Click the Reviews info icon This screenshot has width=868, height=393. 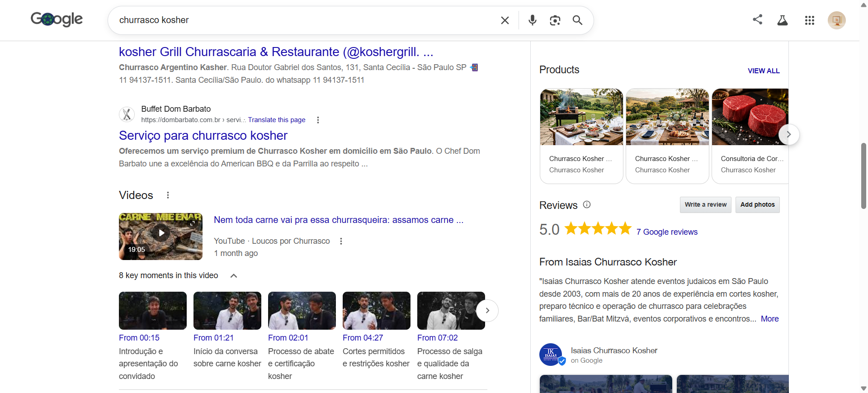[x=587, y=204]
